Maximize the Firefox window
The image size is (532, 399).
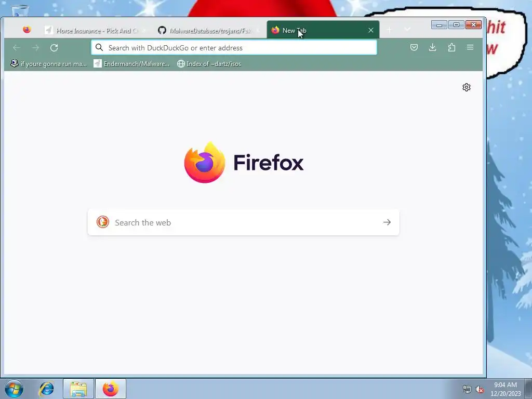click(x=456, y=25)
